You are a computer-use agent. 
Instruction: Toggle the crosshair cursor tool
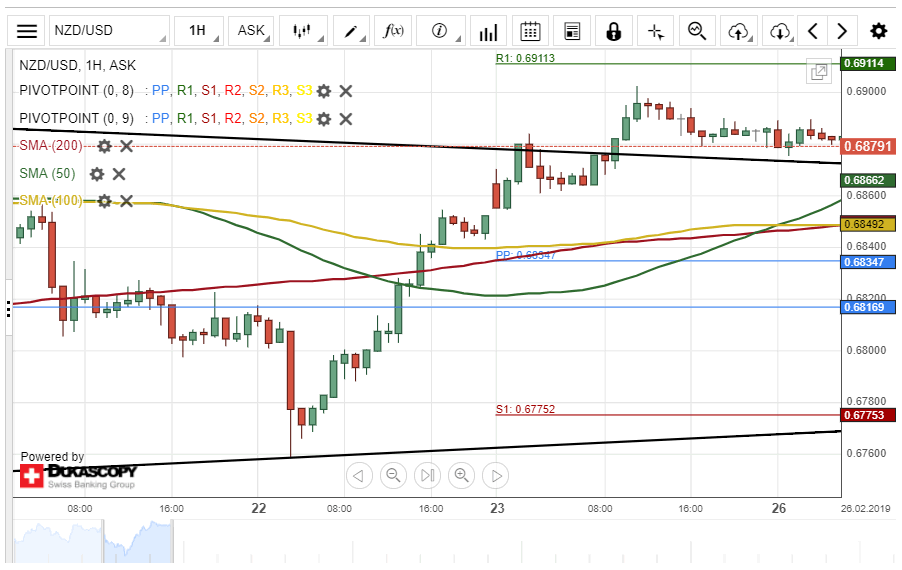(656, 31)
